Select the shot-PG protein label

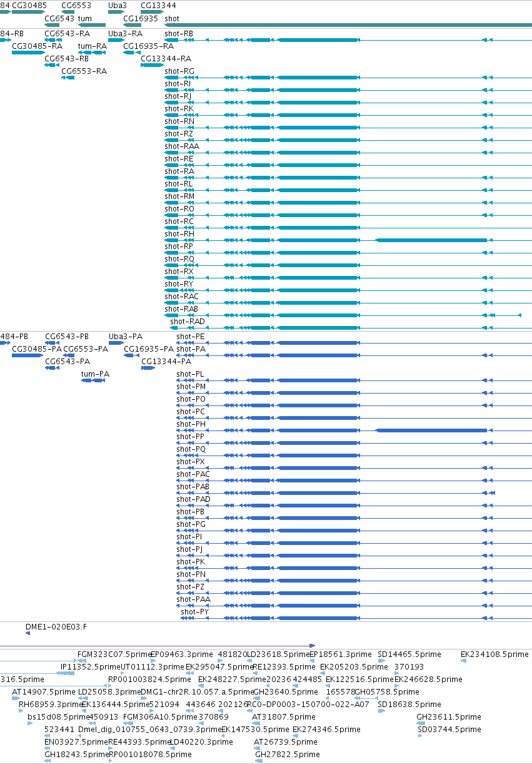191,524
